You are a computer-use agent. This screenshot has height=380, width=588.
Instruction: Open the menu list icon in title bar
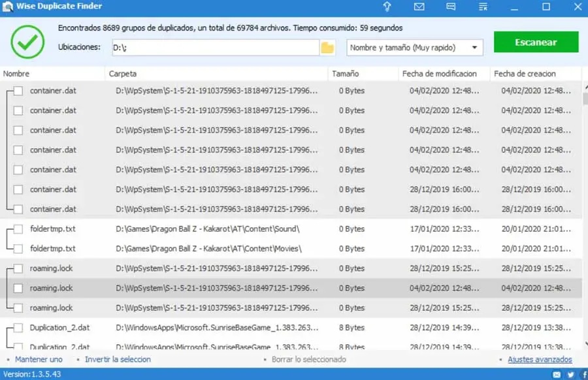[x=483, y=7]
